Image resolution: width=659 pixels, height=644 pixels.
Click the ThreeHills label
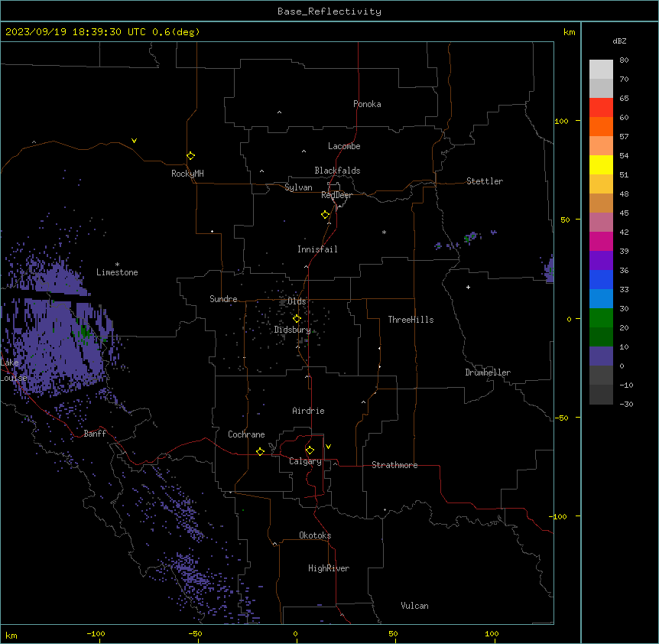pos(411,320)
